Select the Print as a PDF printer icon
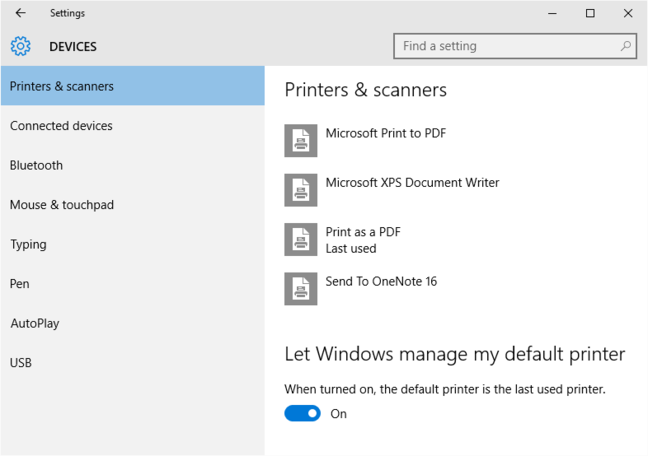Image resolution: width=648 pixels, height=456 pixels. (x=301, y=240)
